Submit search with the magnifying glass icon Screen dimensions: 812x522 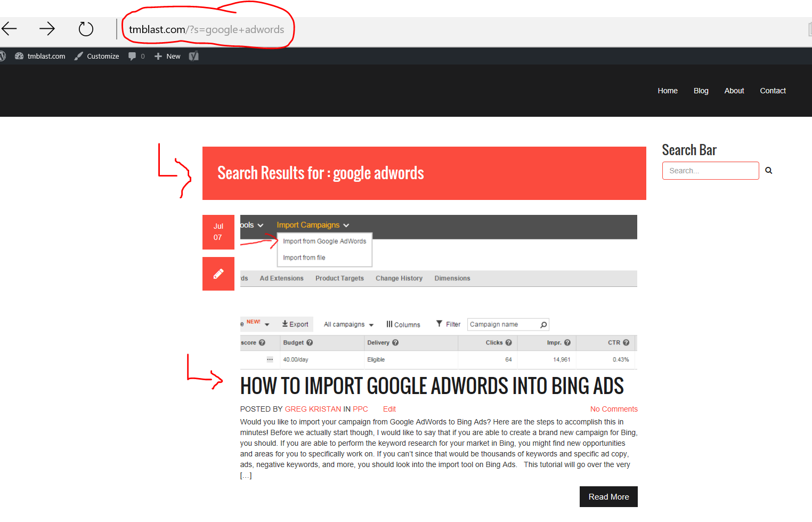pyautogui.click(x=769, y=171)
